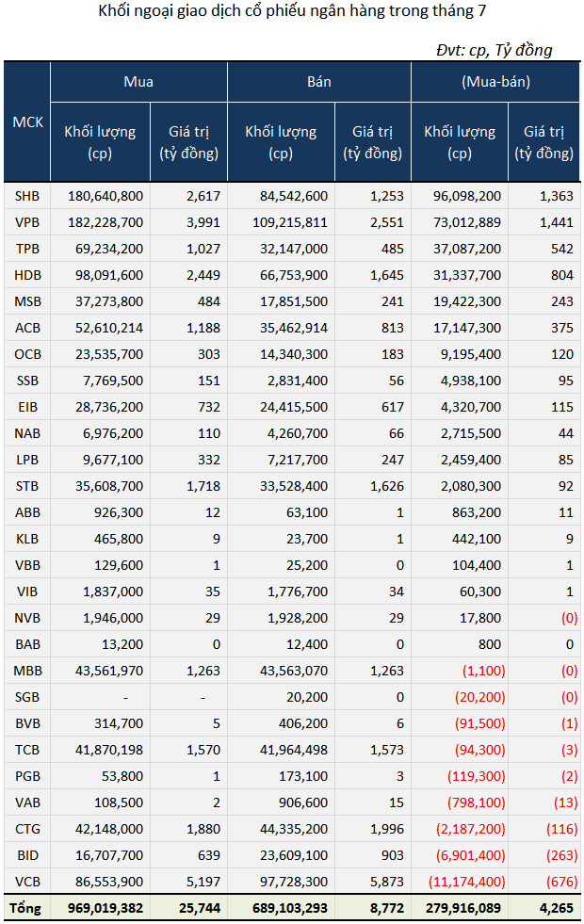Image resolution: width=584 pixels, height=924 pixels.
Task: Click the VPB buy volume 182,228,700
Action: pos(105,222)
